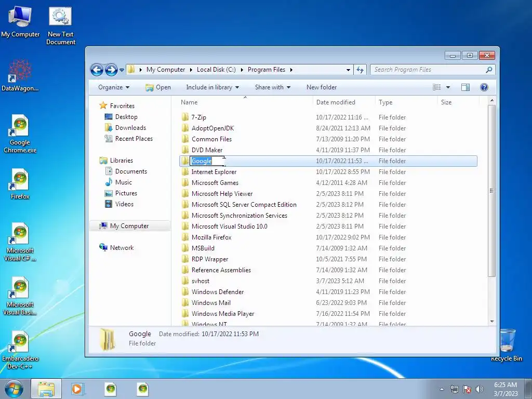Expand the Share with menu
The width and height of the screenshot is (532, 399).
coord(272,87)
